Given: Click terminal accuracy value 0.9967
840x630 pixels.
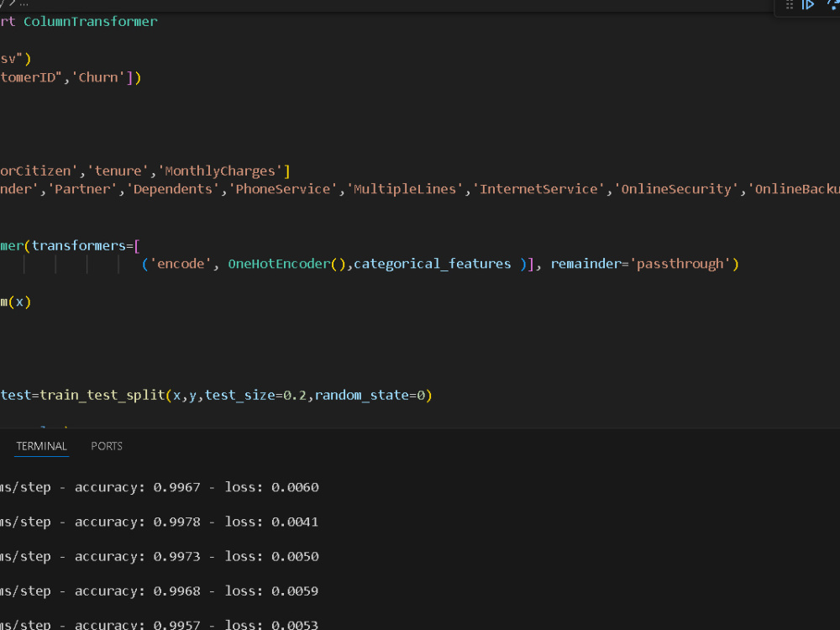Looking at the screenshot, I should (176, 487).
